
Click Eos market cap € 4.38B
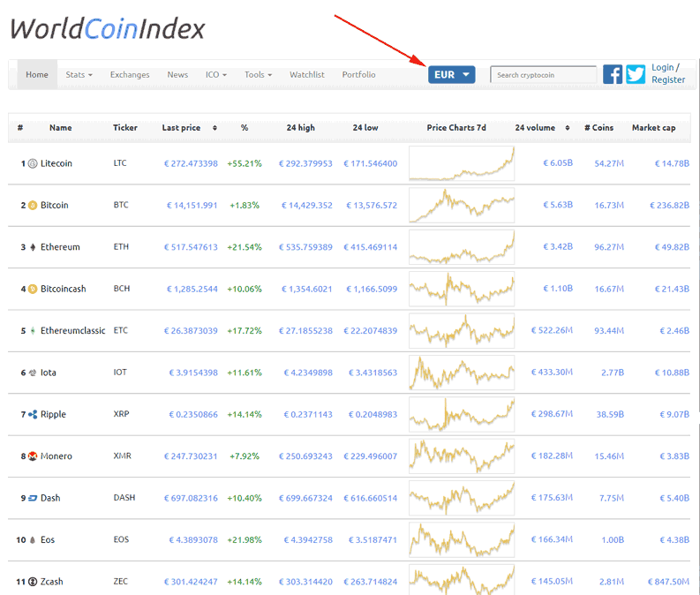674,540
